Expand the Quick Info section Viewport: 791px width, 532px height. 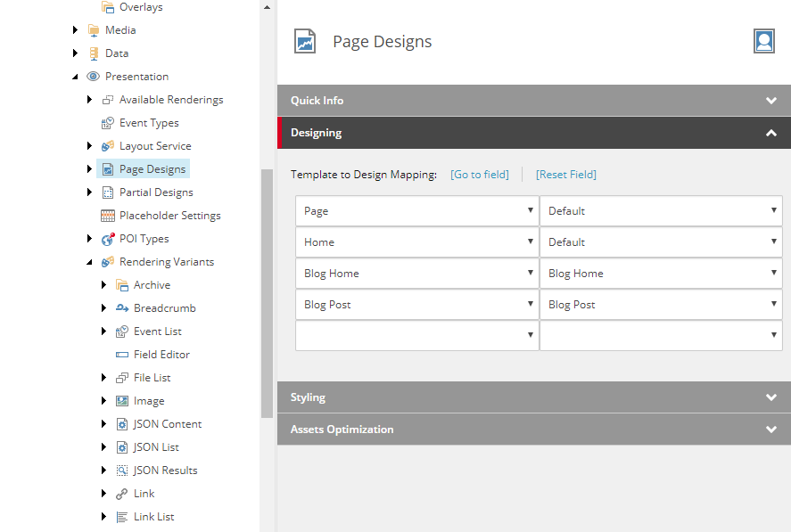point(534,101)
